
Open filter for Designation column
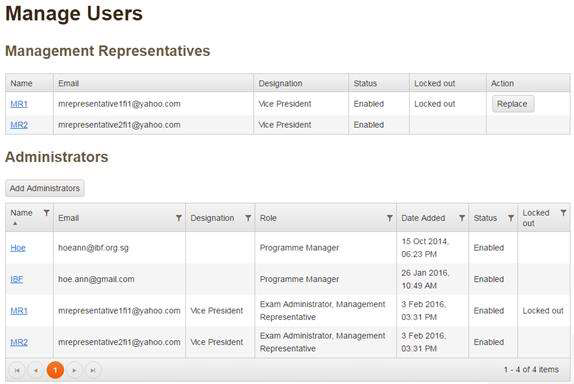pyautogui.click(x=248, y=218)
